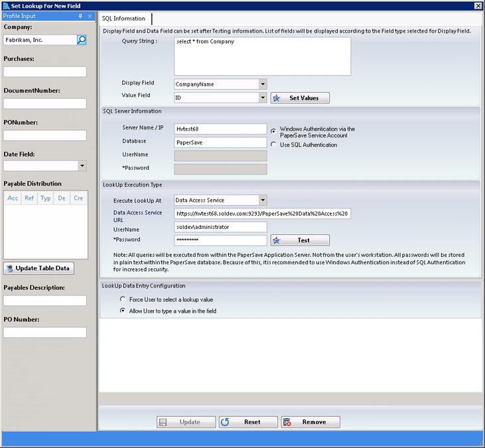Viewport: 485px width, 448px height.
Task: Click the Acc column header in Payable Distribution
Action: (13, 198)
